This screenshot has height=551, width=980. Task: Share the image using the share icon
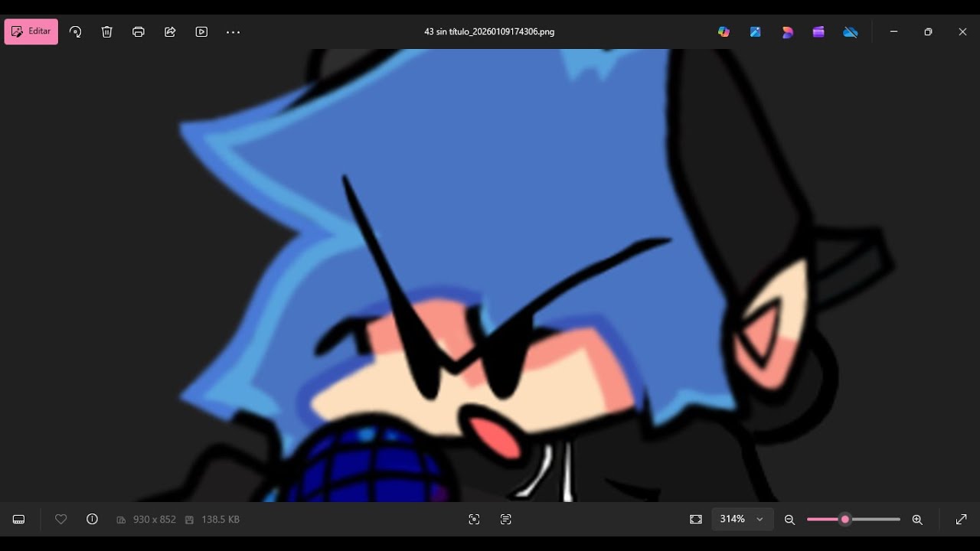(x=170, y=31)
